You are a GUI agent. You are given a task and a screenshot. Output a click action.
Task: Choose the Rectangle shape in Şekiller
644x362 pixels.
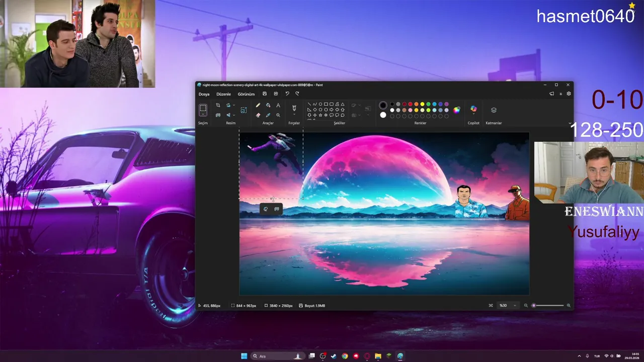[x=326, y=104]
